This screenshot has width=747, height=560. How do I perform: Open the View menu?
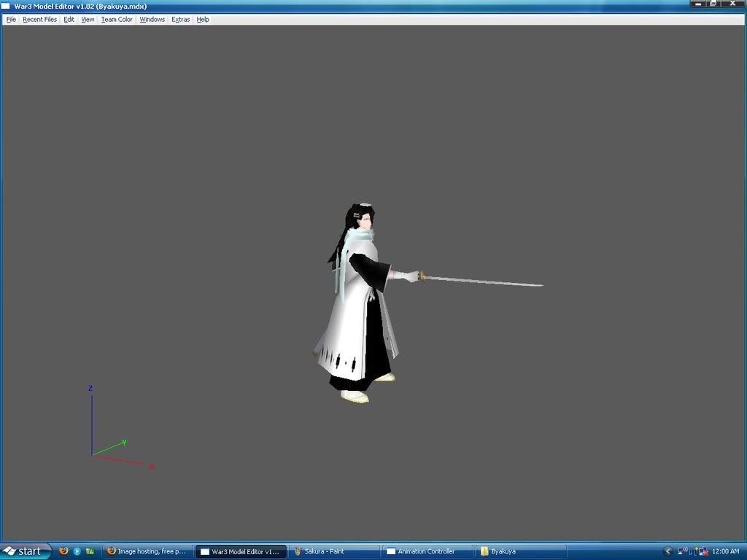[x=88, y=20]
